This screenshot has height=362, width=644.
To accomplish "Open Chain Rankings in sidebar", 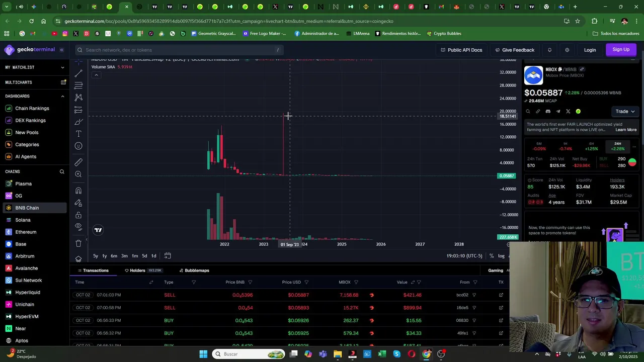I will point(32,108).
